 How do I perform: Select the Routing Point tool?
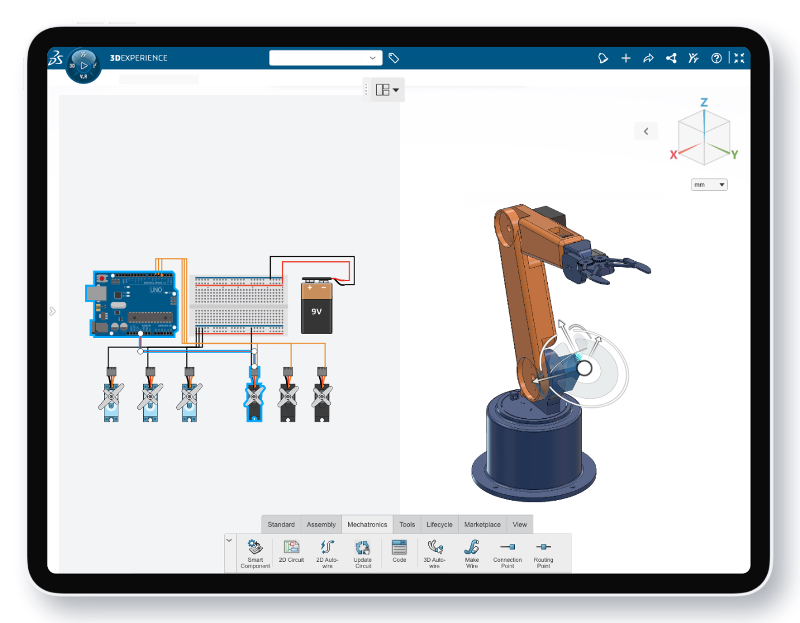(543, 553)
